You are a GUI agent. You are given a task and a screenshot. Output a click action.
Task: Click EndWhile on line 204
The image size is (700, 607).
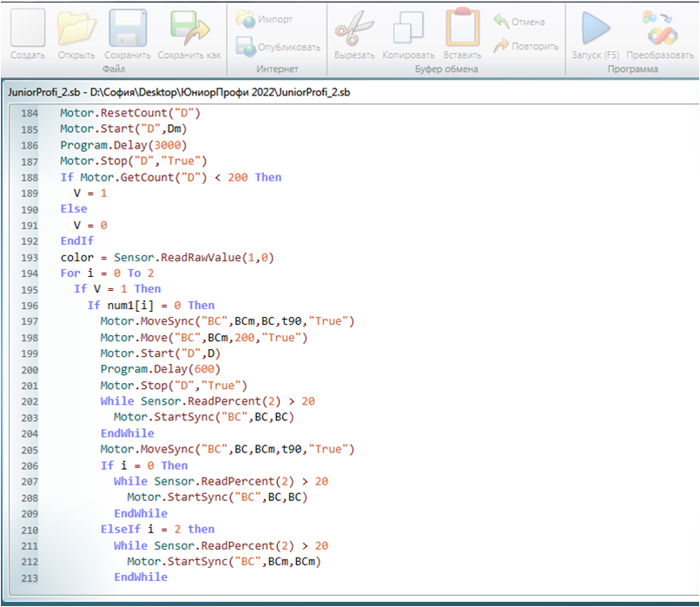tap(127, 433)
